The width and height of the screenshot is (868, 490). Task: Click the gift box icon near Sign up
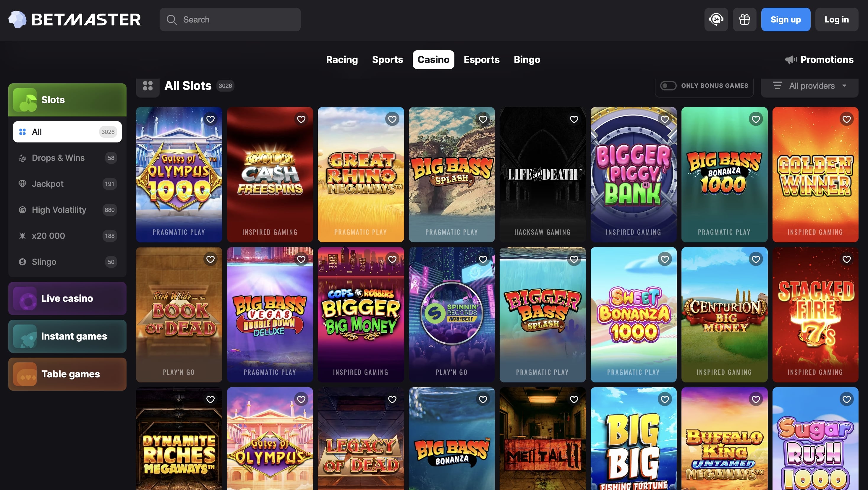point(744,19)
